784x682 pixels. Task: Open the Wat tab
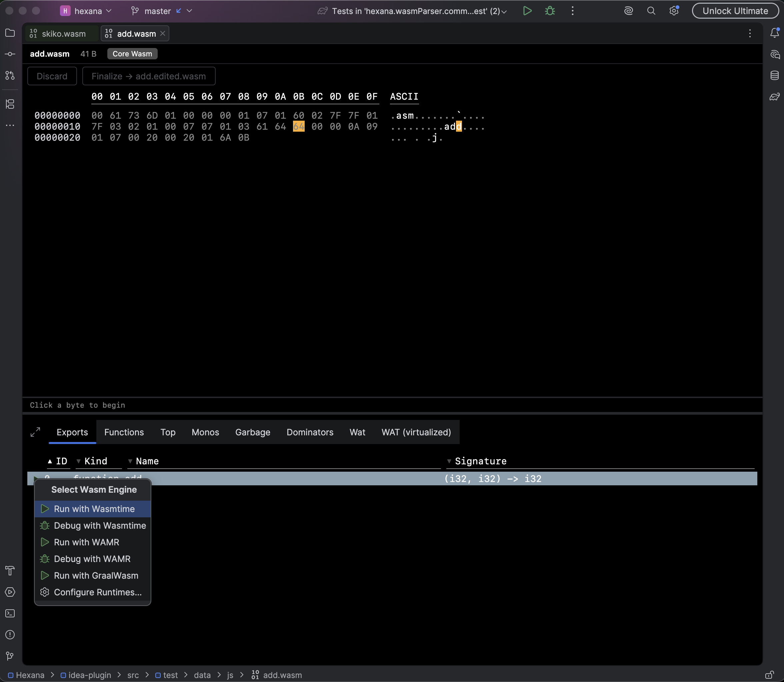357,432
